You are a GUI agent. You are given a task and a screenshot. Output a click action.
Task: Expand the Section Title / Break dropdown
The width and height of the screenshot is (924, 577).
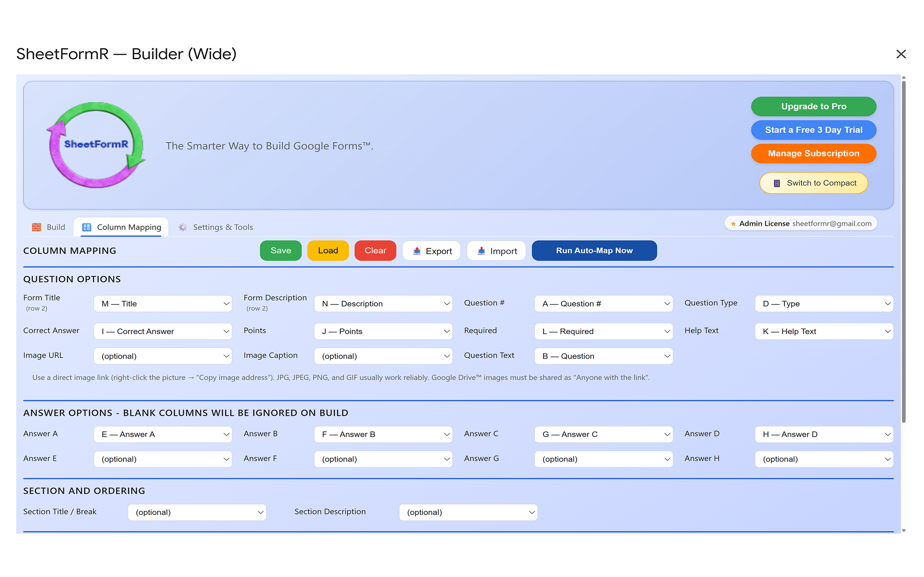click(x=197, y=512)
